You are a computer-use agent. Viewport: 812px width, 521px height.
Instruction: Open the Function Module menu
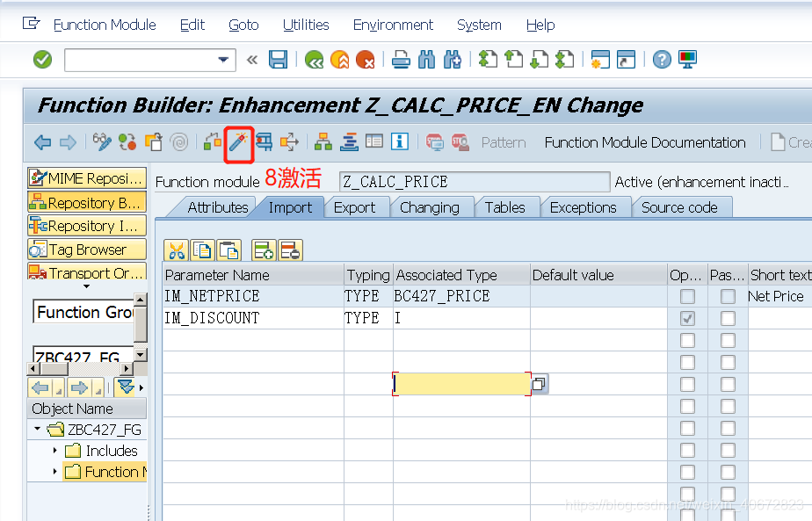105,25
